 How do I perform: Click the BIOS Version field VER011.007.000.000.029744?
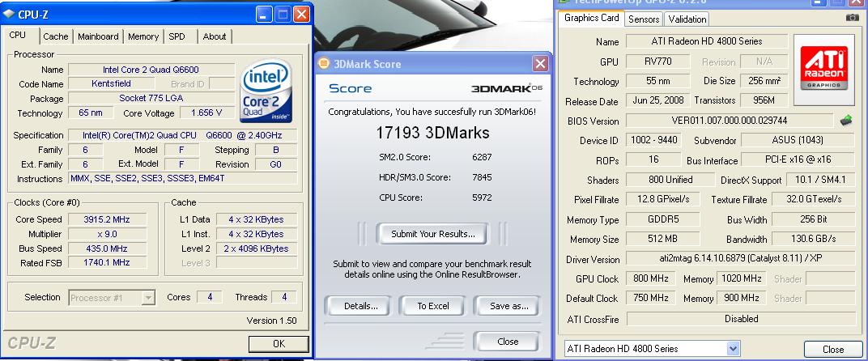[x=729, y=121]
